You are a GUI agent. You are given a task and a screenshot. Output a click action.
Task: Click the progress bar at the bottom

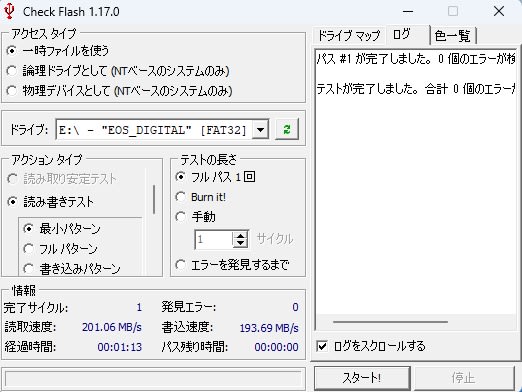[153, 379]
